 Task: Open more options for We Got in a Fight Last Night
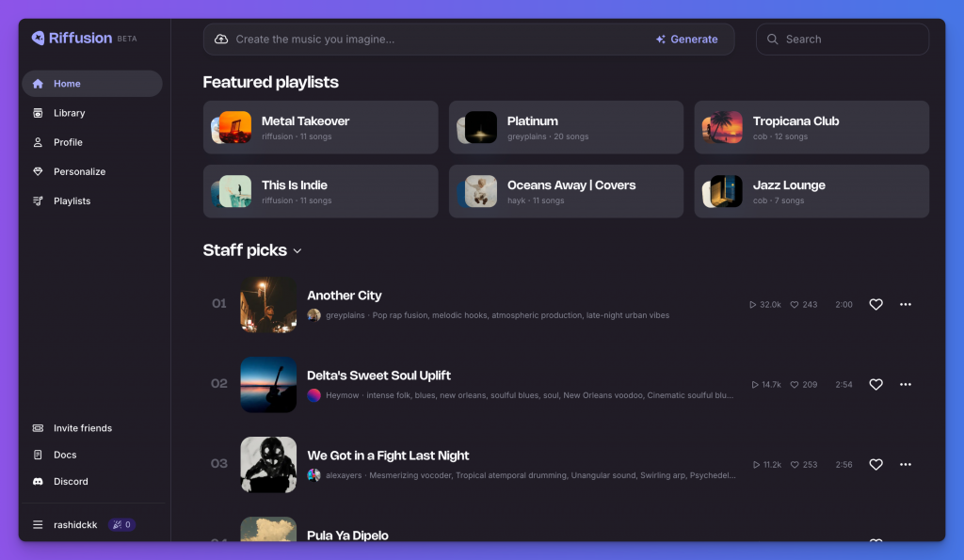(x=906, y=464)
